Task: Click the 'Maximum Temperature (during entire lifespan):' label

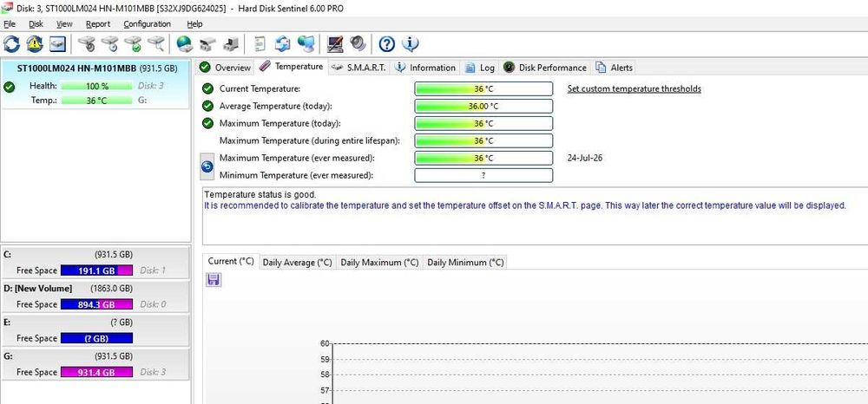Action: tap(310, 140)
